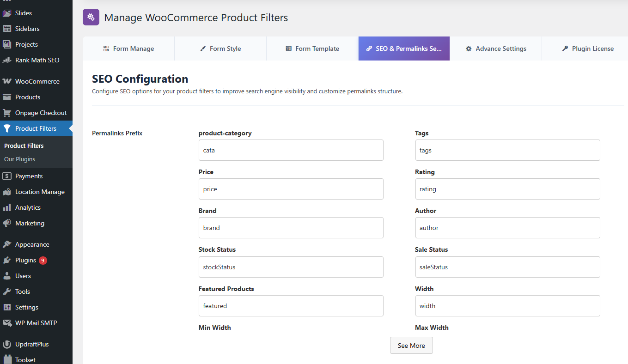This screenshot has height=364, width=628.
Task: Click the Permalinks Prefix label
Action: tap(117, 133)
